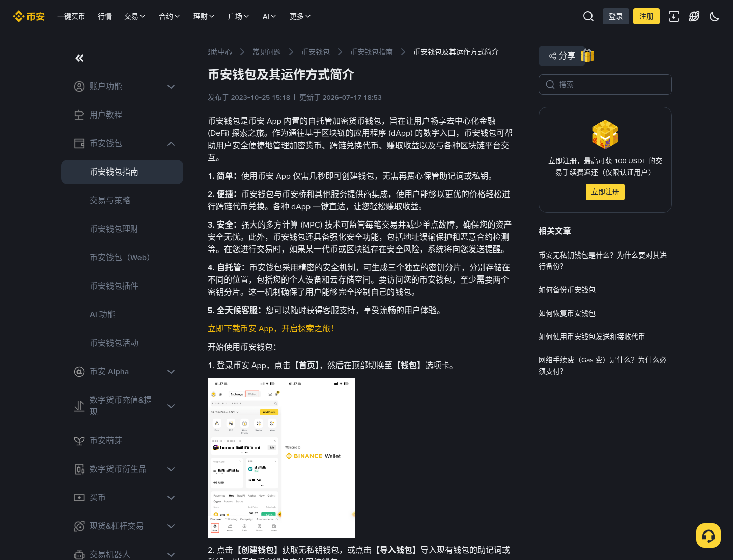
Task: Select 币安钱包指南 in sidebar
Action: [122, 172]
